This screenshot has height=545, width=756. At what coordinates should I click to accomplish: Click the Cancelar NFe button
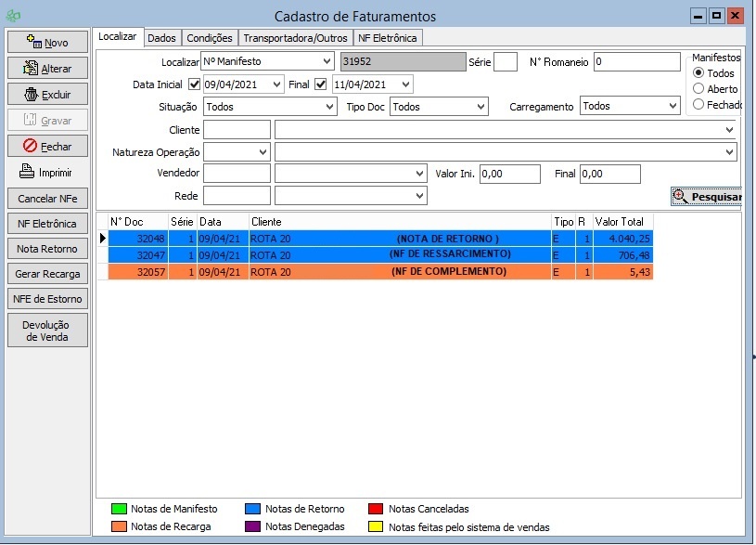tap(47, 199)
